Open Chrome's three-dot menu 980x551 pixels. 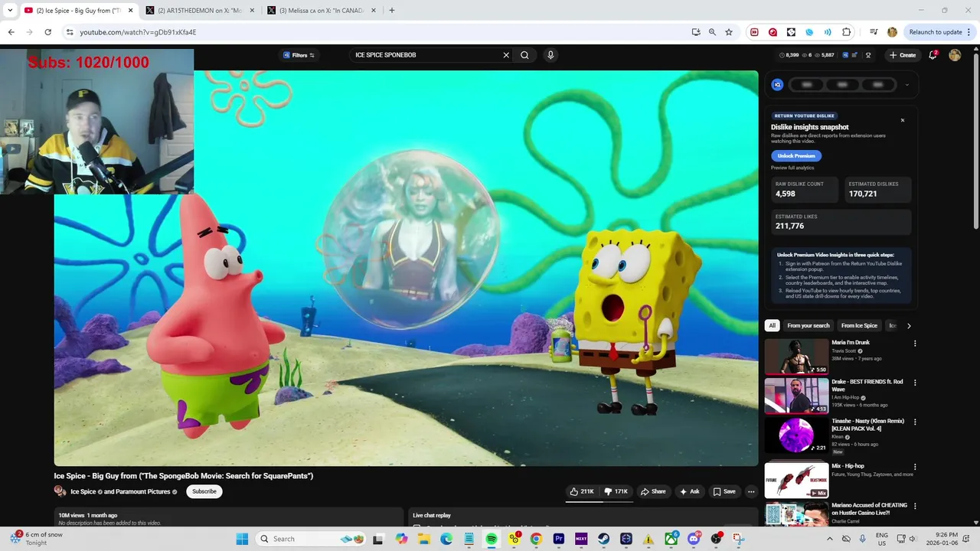click(969, 32)
